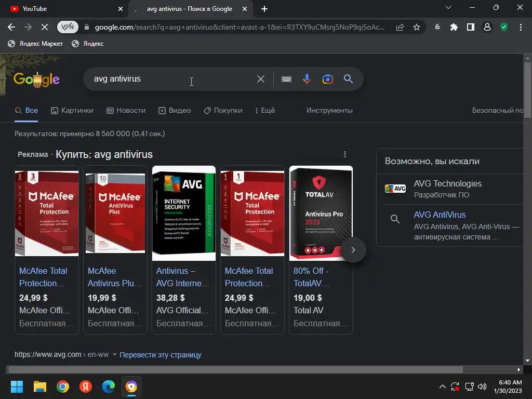The image size is (532, 399).
Task: Clear the search query with X
Action: pyautogui.click(x=261, y=79)
